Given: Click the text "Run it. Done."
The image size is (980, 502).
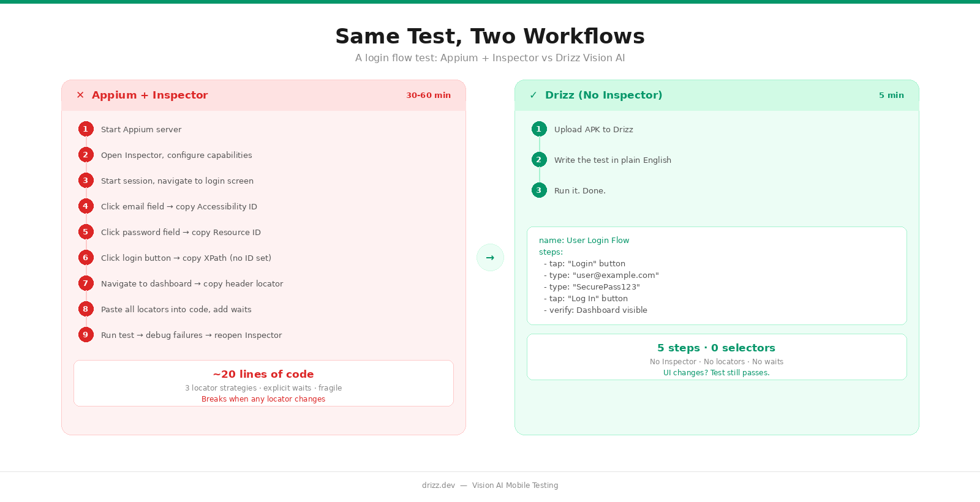Looking at the screenshot, I should pyautogui.click(x=580, y=190).
